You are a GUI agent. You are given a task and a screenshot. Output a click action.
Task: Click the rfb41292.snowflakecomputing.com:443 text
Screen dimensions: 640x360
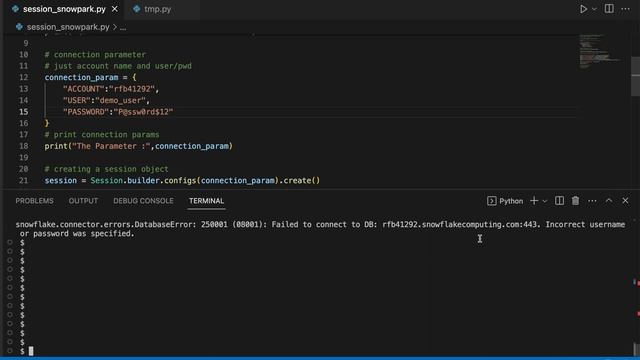pyautogui.click(x=461, y=224)
